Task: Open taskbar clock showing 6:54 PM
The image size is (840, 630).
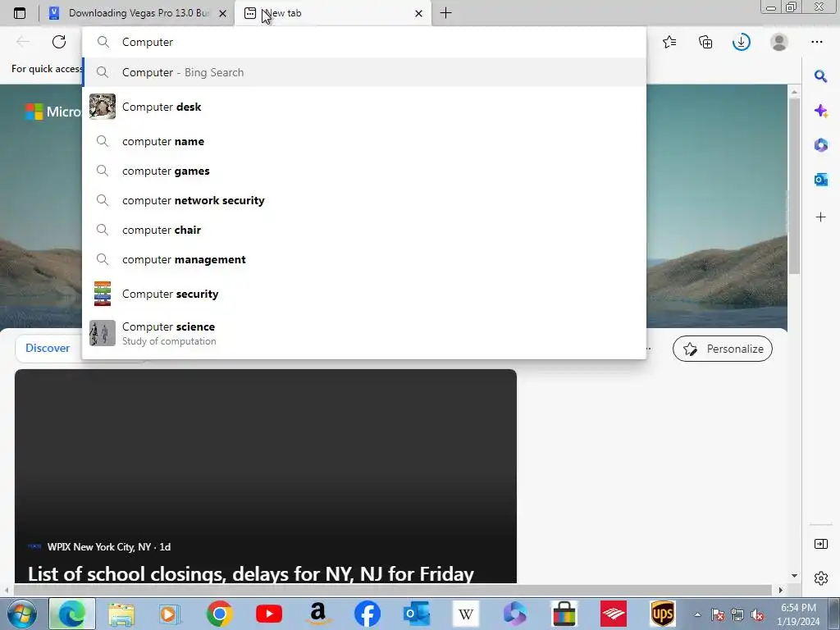Action: click(798, 614)
